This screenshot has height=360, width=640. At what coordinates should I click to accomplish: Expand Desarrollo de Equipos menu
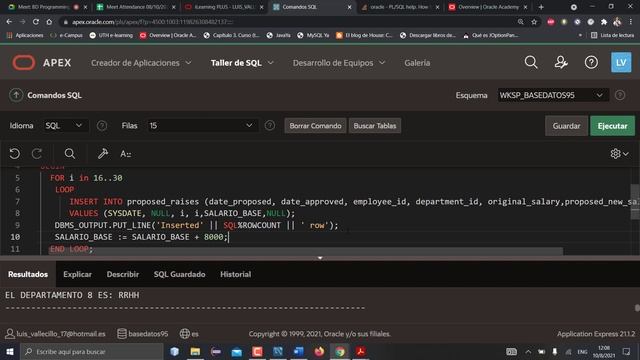click(x=339, y=63)
